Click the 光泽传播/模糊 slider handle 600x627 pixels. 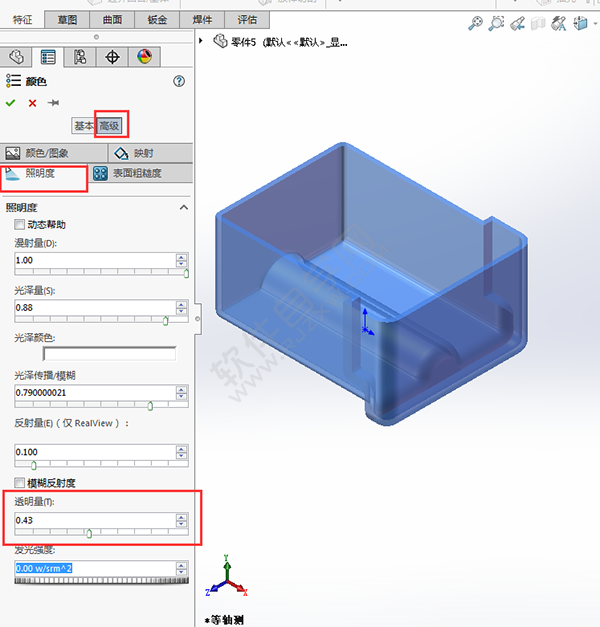[150, 406]
